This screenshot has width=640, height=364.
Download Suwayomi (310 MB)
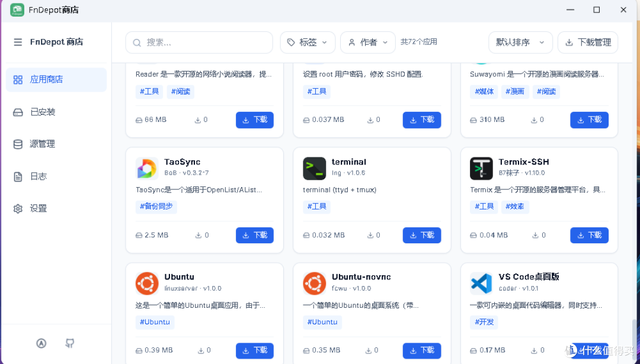click(x=589, y=120)
